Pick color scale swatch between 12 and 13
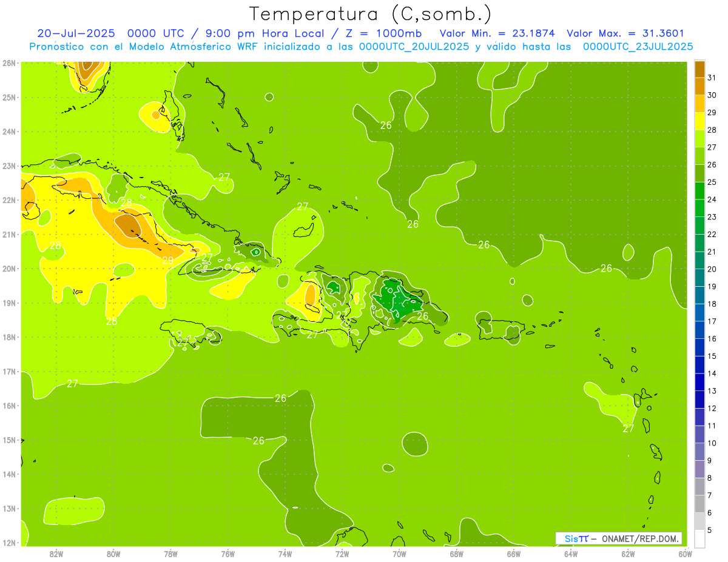Image resolution: width=728 pixels, height=562 pixels. point(699,399)
